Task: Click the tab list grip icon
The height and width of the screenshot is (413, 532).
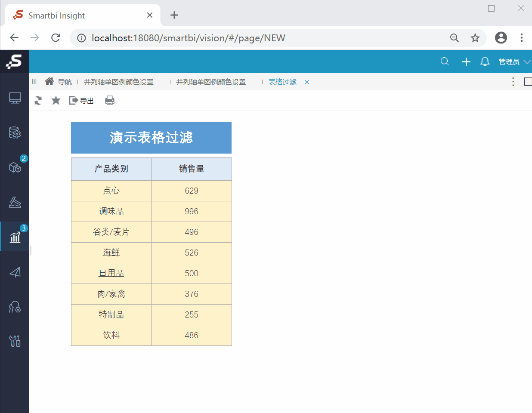Action: (34, 82)
